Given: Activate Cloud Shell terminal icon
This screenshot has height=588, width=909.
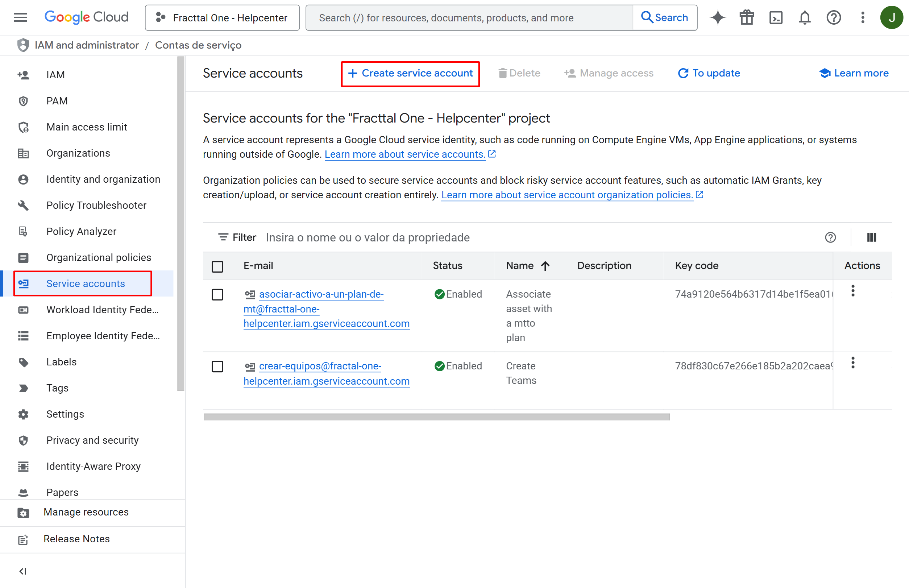Looking at the screenshot, I should pyautogui.click(x=776, y=17).
